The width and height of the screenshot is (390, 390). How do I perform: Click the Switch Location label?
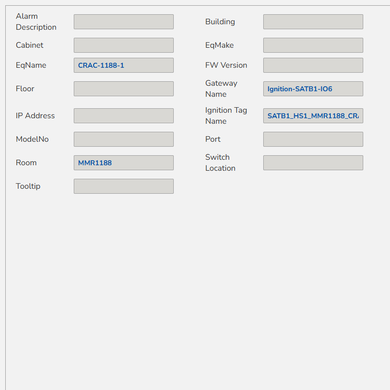220,163
